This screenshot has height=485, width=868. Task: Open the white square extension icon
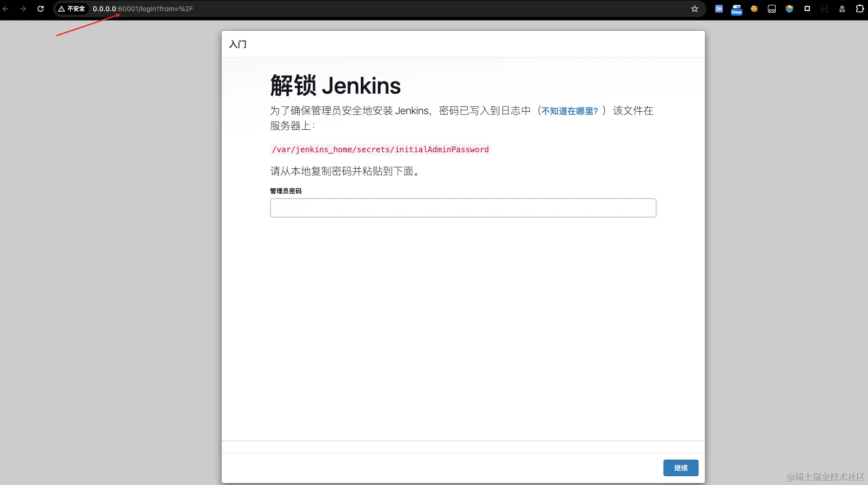tap(807, 9)
